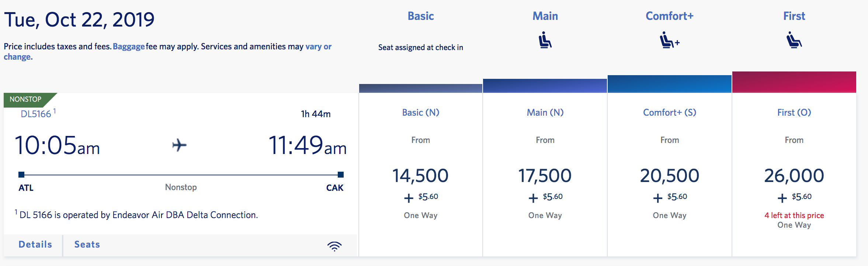Select the First (O) fare link
The image size is (868, 266).
[794, 113]
